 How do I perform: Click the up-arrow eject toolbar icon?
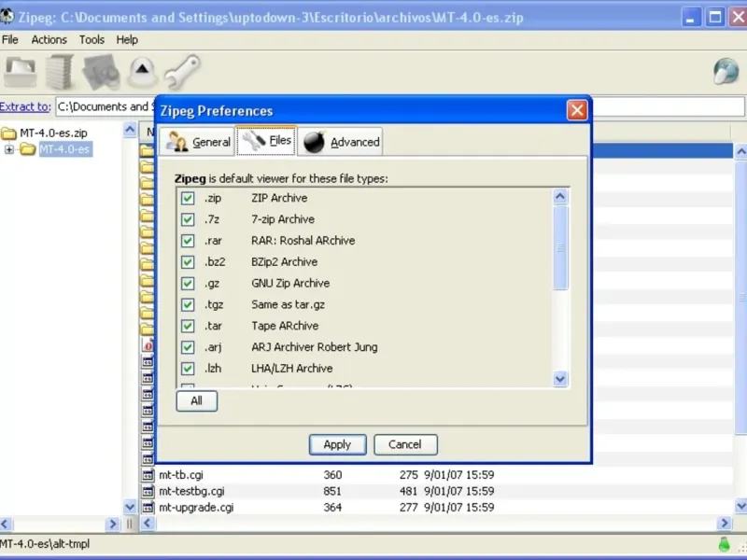tap(142, 72)
